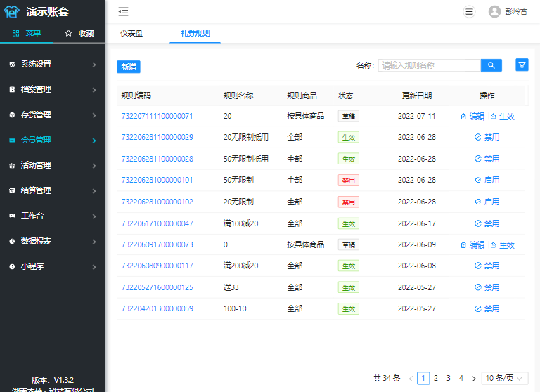
Task: Click the star icon next to 收藏
Action: [68, 33]
